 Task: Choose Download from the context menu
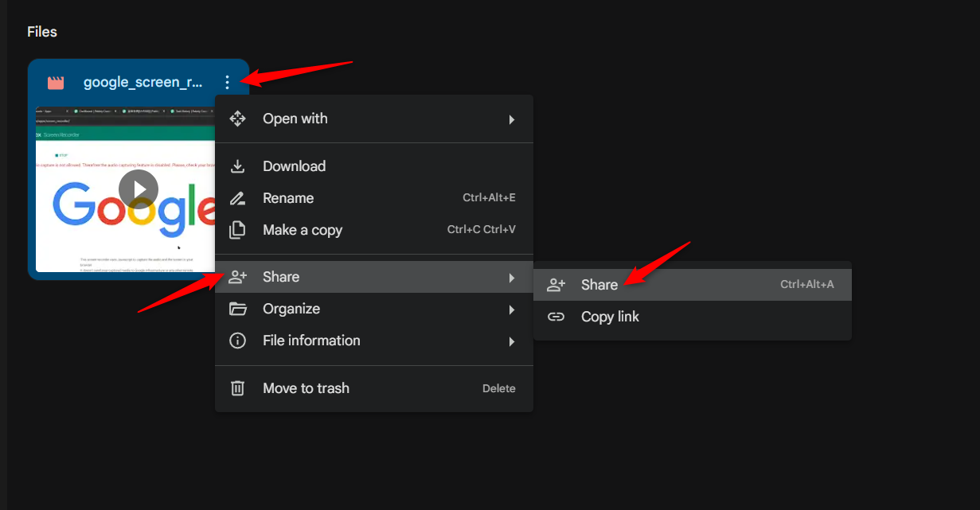coord(374,166)
